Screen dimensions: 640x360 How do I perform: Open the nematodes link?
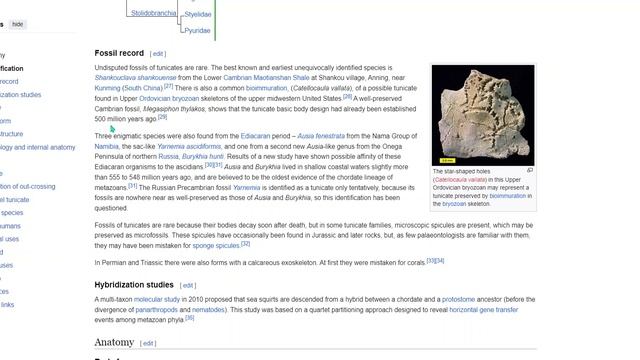pos(208,310)
